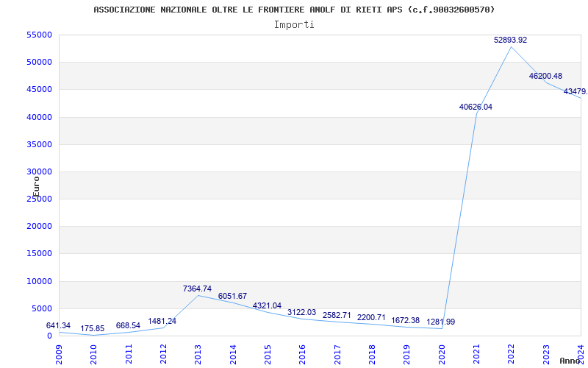Select the 46200.48 data point label

(545, 77)
